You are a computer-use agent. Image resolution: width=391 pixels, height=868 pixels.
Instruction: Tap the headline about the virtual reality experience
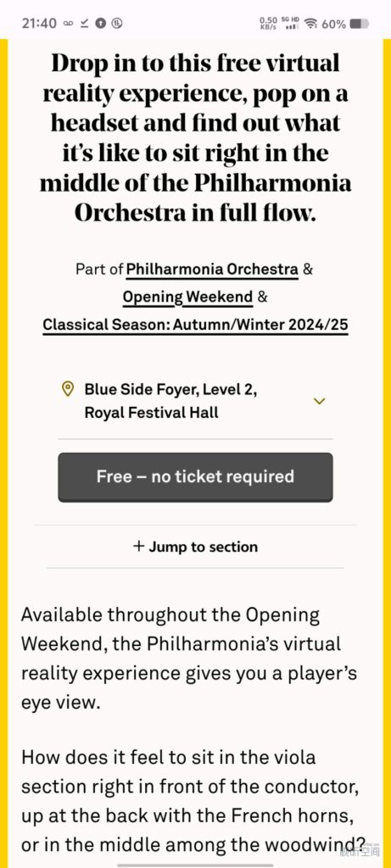coord(195,138)
